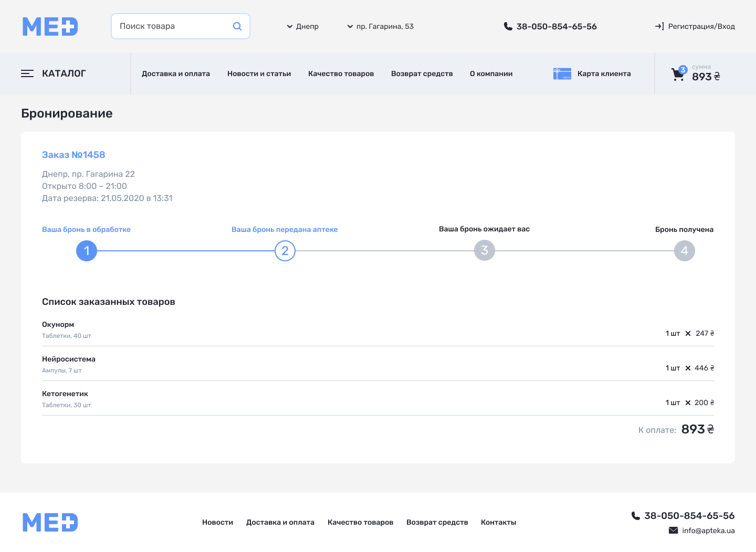Click Ваша бронь ожидает вас label
Screen dimensions: 756x552
[485, 229]
